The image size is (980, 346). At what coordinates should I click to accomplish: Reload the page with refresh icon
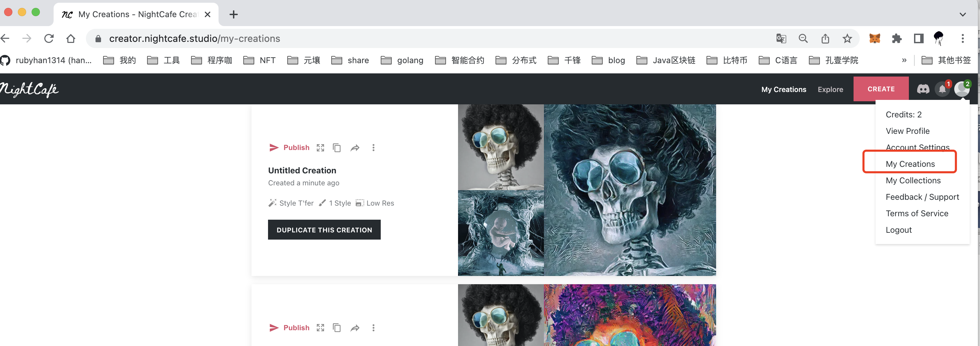tap(49, 38)
